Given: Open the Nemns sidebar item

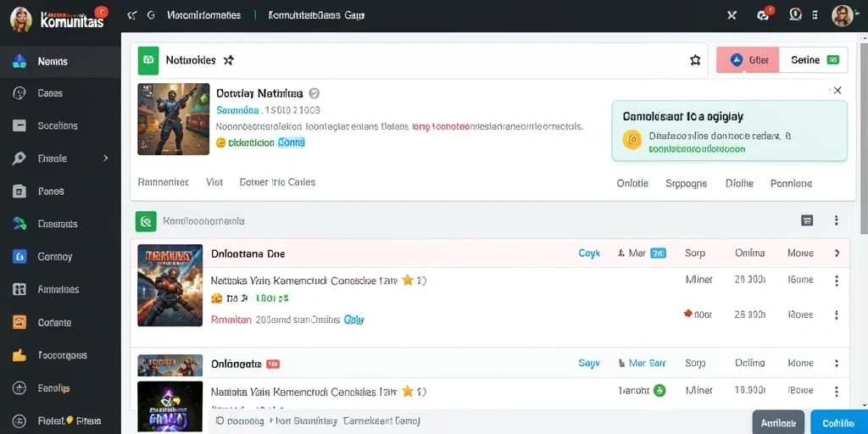Looking at the screenshot, I should click(x=60, y=61).
